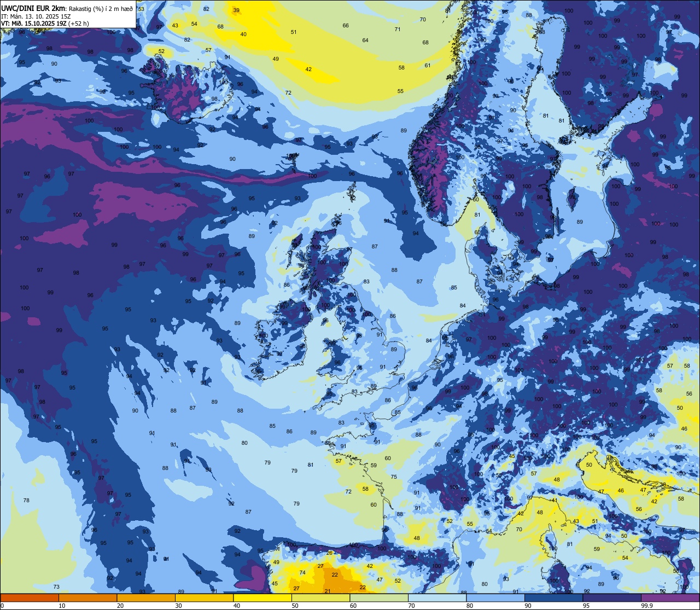This screenshot has width=700, height=610.
Task: Click the light green 60–70 legend swatch
Action: [x=379, y=597]
